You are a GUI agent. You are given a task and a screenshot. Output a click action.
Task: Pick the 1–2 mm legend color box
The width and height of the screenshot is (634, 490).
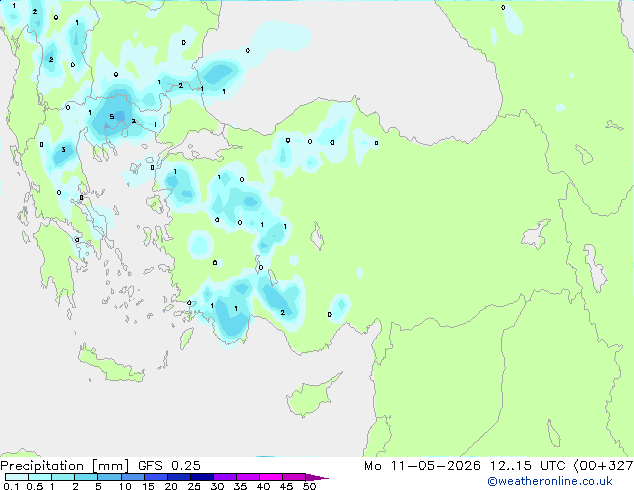tap(63, 477)
